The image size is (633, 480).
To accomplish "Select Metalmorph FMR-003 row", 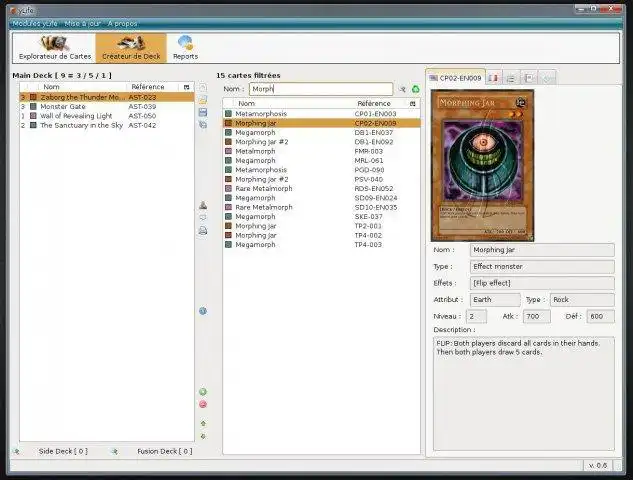I will click(x=321, y=151).
